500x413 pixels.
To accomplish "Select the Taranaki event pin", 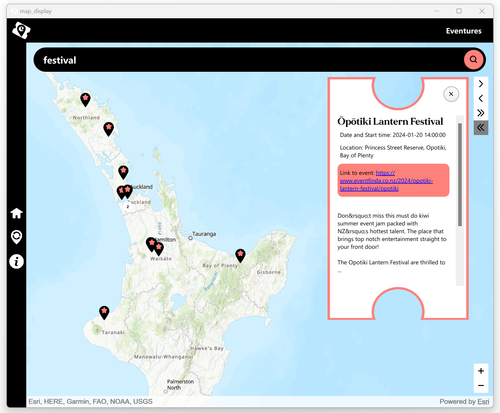I will [x=104, y=313].
